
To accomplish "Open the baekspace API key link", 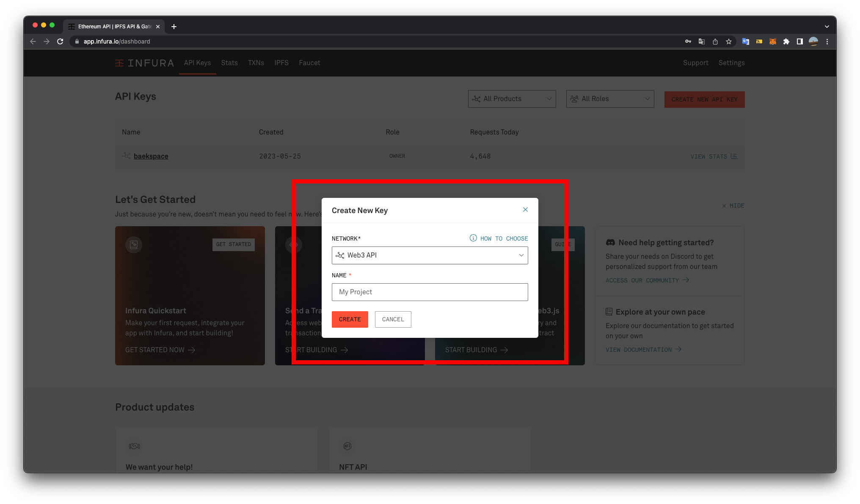I will click(151, 156).
